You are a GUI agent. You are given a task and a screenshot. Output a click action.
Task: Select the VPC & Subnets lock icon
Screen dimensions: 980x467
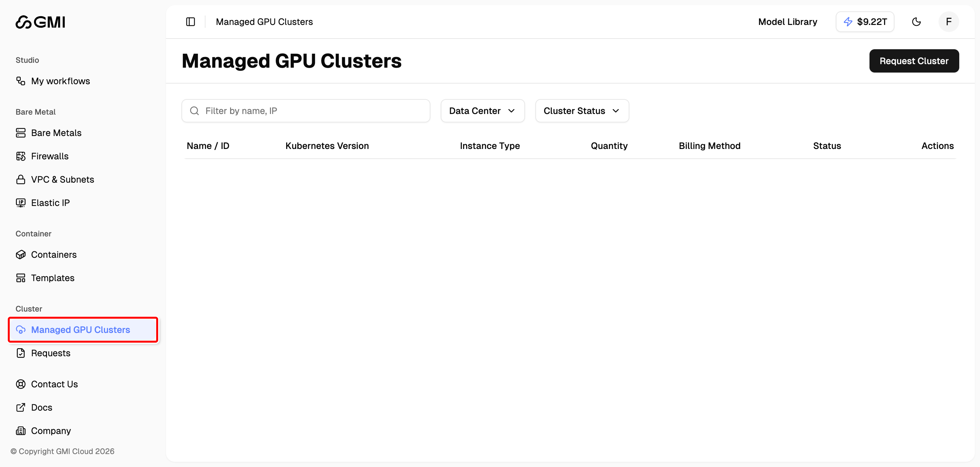[21, 179]
